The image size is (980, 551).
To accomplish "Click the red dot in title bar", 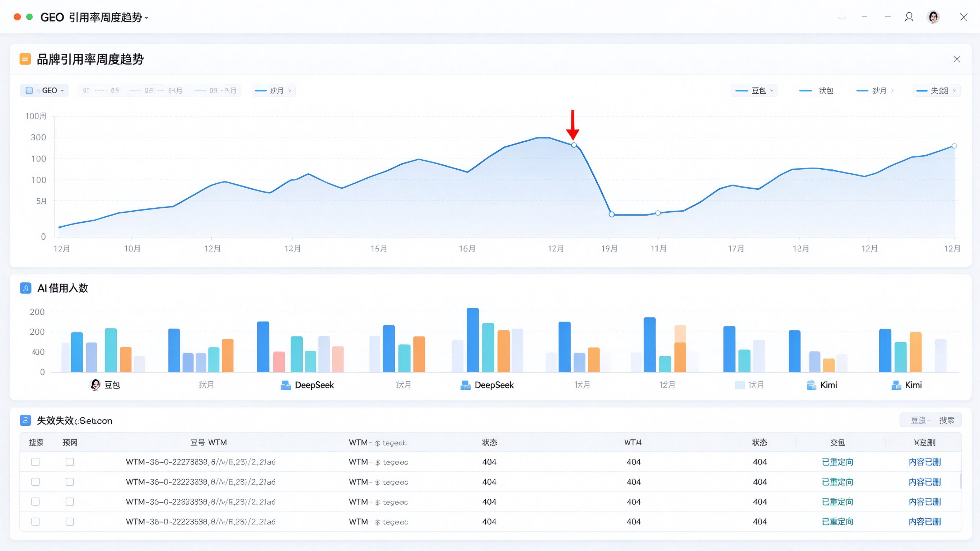I will pyautogui.click(x=17, y=17).
